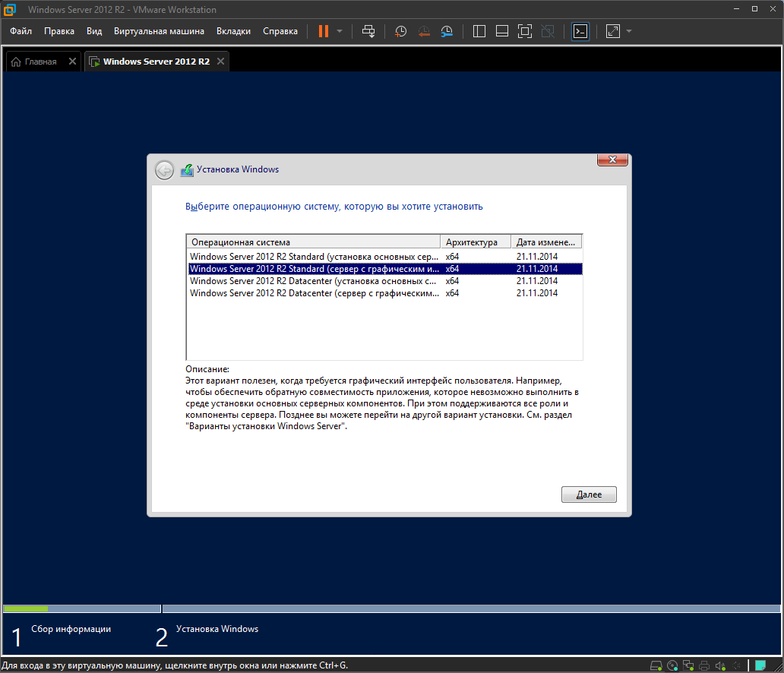Viewport: 784px width, 673px height.
Task: Open the Вкладки menu
Action: (x=233, y=31)
